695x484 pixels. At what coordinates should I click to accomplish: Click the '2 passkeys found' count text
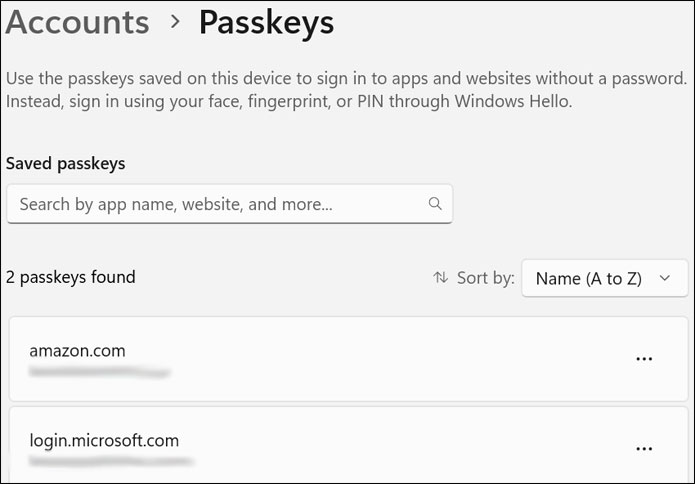[x=70, y=276]
